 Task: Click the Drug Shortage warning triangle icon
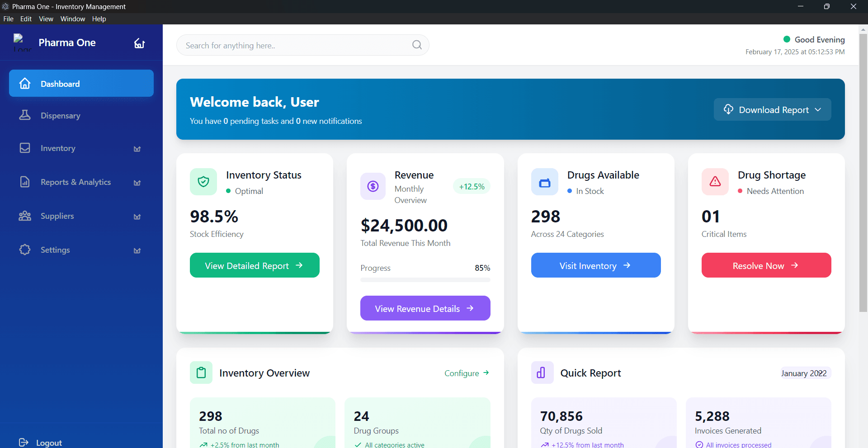(x=715, y=182)
